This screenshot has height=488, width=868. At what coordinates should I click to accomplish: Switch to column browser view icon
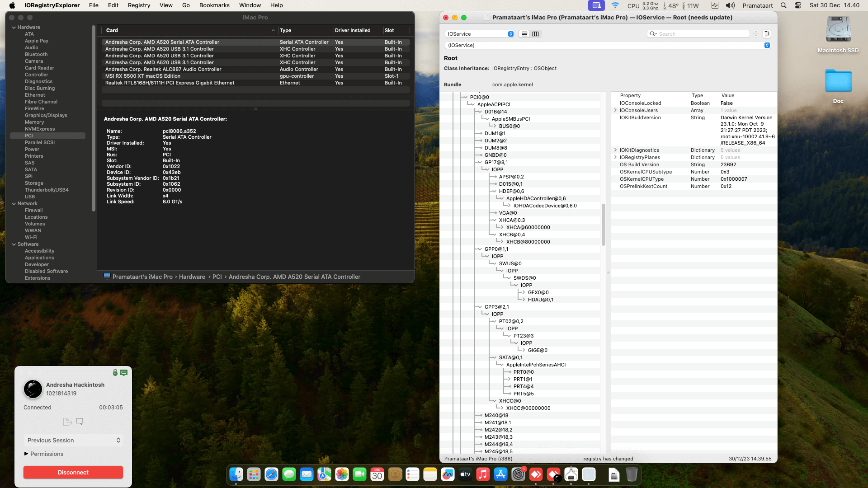click(536, 34)
